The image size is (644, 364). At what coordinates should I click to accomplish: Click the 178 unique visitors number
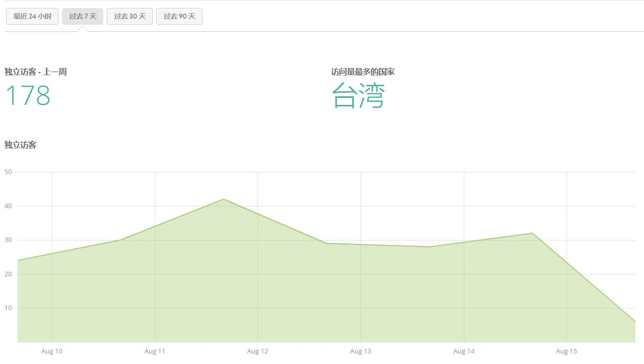click(28, 96)
